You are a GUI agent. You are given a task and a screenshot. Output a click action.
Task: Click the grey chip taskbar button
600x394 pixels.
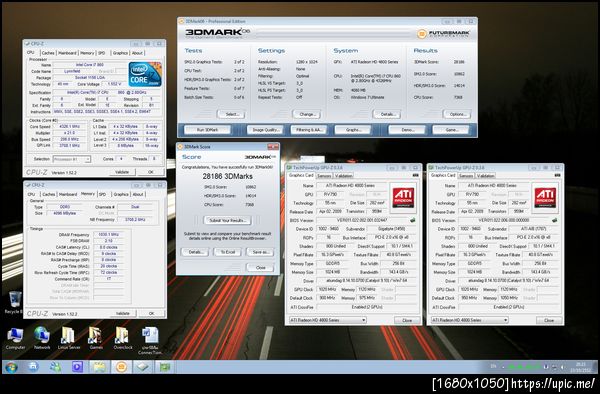pos(143,367)
